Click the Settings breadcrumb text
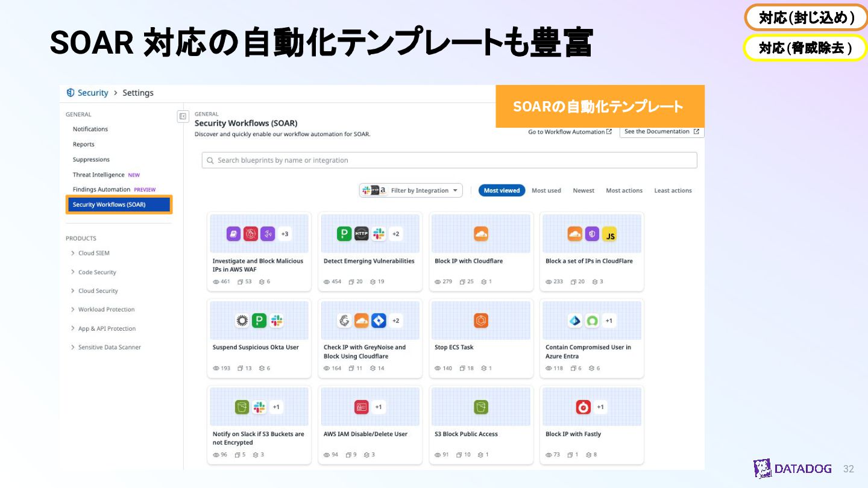 click(x=138, y=93)
